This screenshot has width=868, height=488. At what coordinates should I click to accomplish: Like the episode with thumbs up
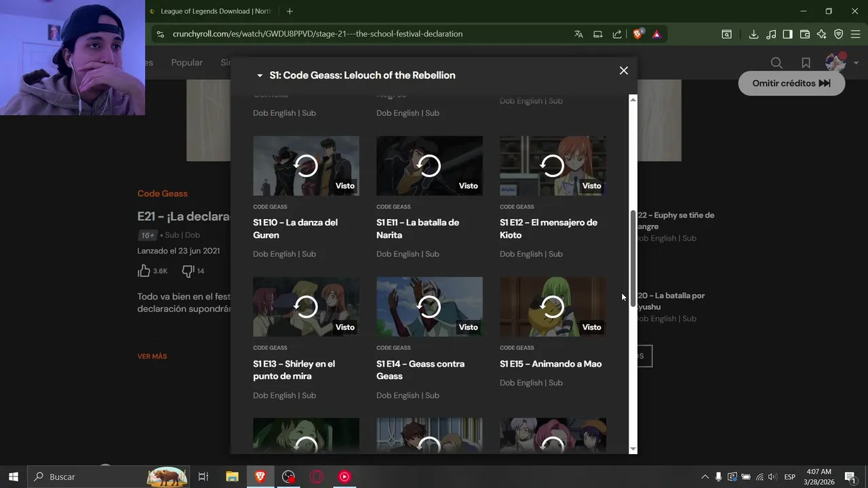[x=144, y=271]
